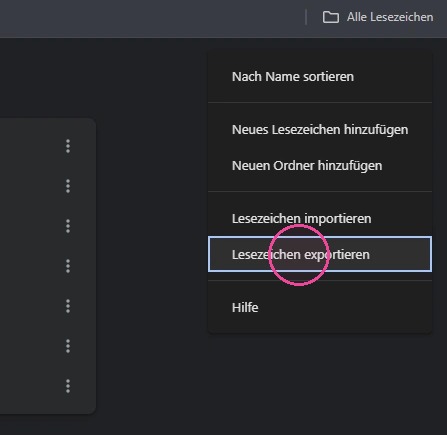The image size is (447, 435).
Task: Select Neues Lesezeichen hinzufügen
Action: (320, 130)
